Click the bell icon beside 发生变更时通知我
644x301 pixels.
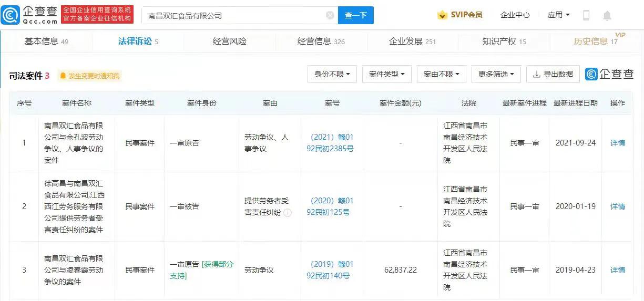pyautogui.click(x=63, y=76)
